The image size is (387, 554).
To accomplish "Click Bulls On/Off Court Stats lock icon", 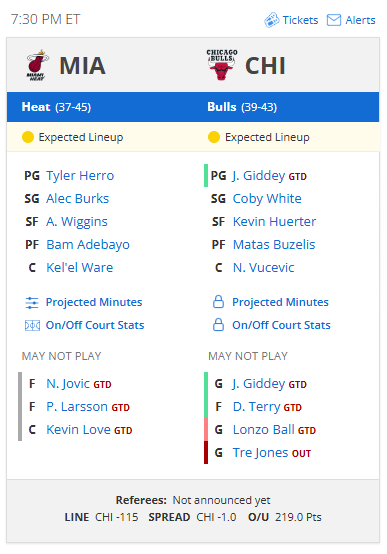I will (x=218, y=325).
